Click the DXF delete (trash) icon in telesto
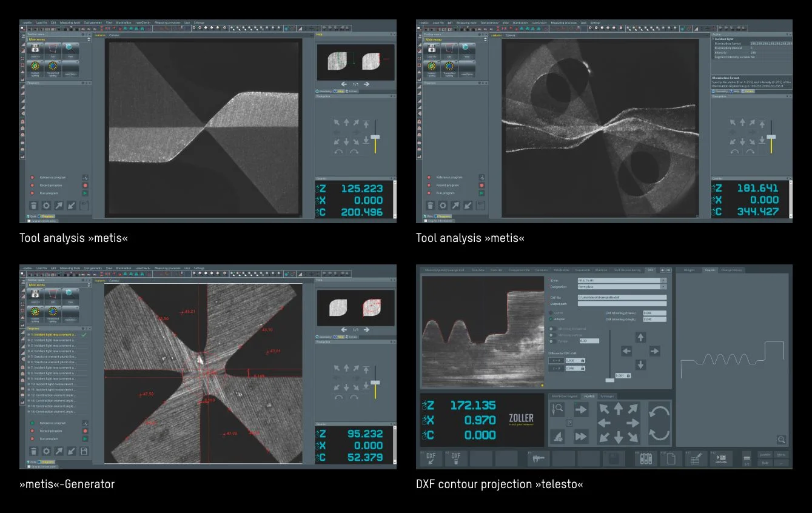This screenshot has height=513, width=812. pos(455,458)
